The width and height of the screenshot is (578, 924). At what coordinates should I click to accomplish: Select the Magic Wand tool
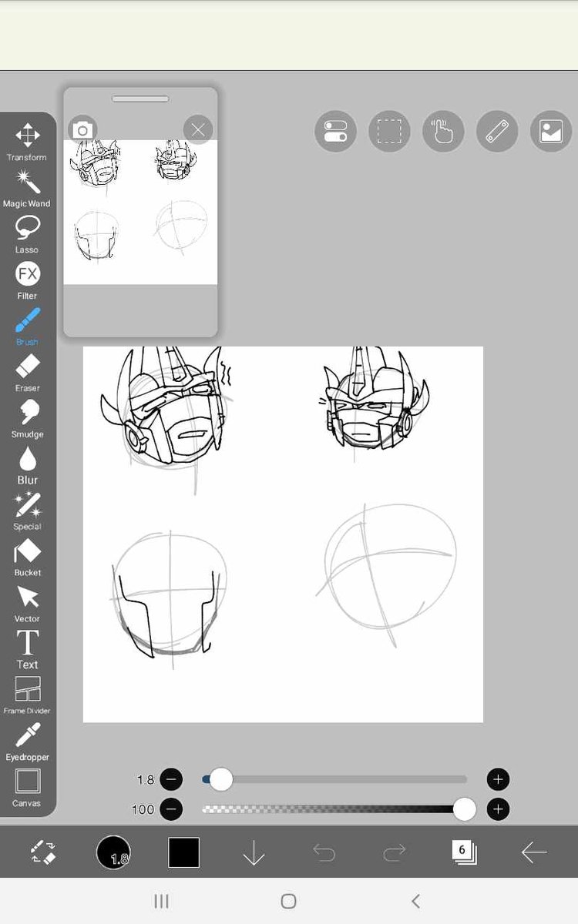tap(27, 189)
